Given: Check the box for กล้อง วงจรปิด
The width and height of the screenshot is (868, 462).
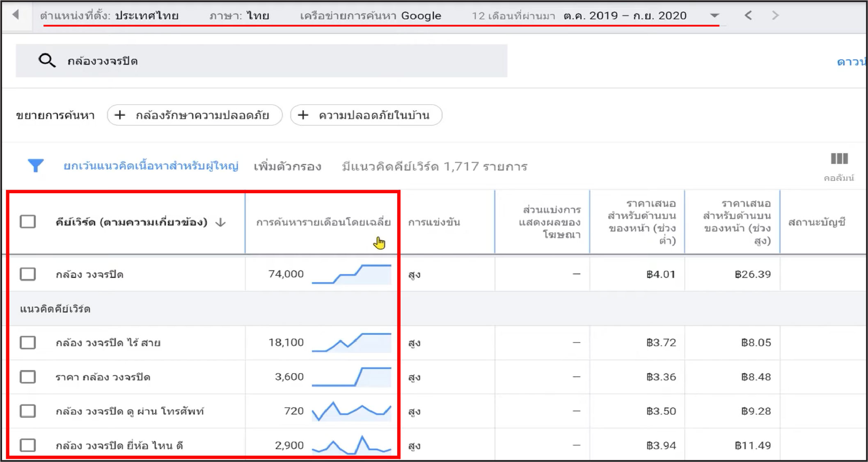Looking at the screenshot, I should coord(28,274).
